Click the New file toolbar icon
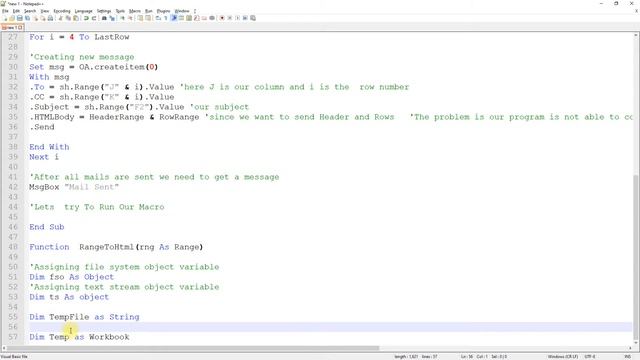This screenshot has height=360, width=640. tap(5, 18)
